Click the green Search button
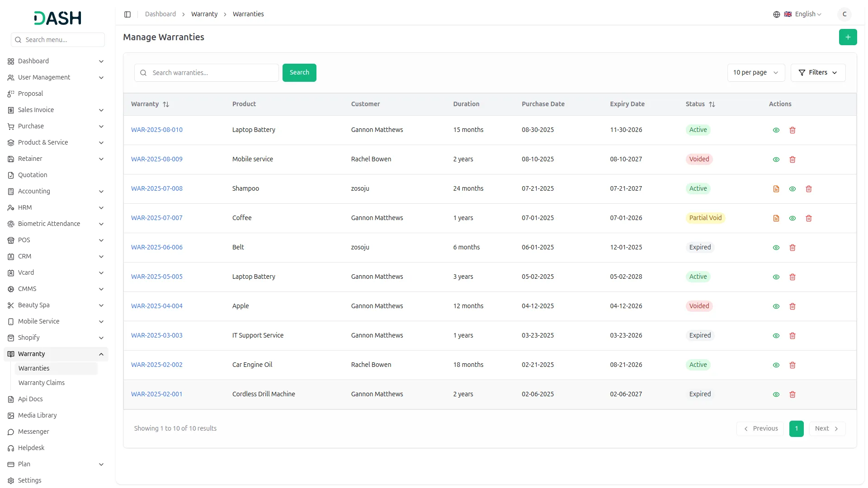Image resolution: width=868 pixels, height=488 pixels. (x=299, y=73)
